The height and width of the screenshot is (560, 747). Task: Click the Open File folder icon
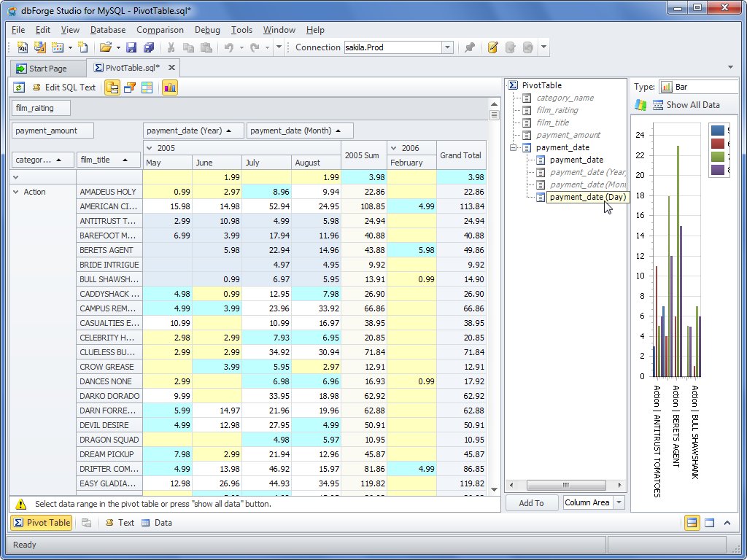pos(105,47)
